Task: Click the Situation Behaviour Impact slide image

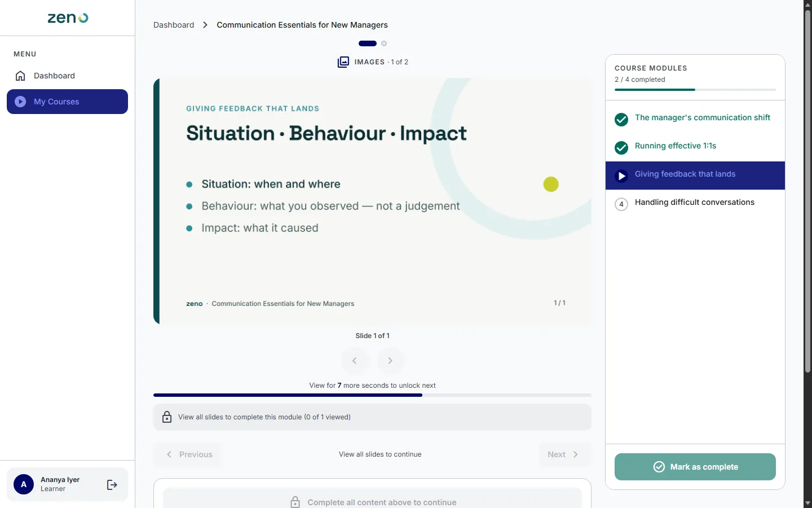Action: click(x=372, y=202)
